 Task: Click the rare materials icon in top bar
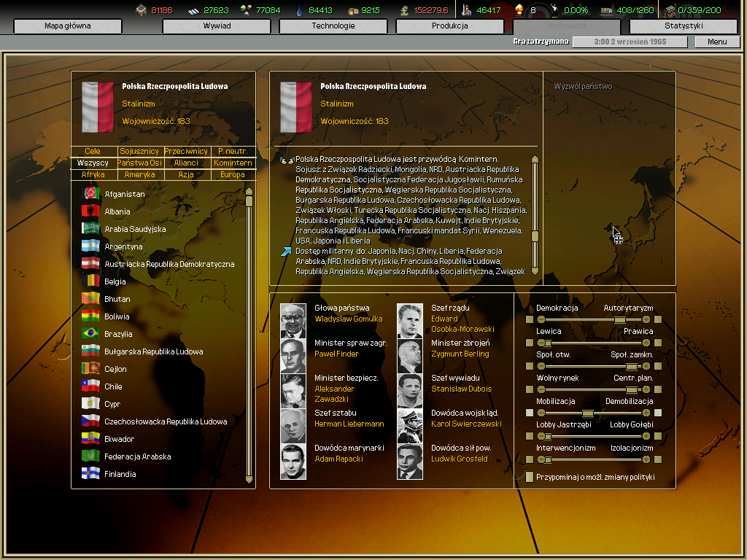246,10
